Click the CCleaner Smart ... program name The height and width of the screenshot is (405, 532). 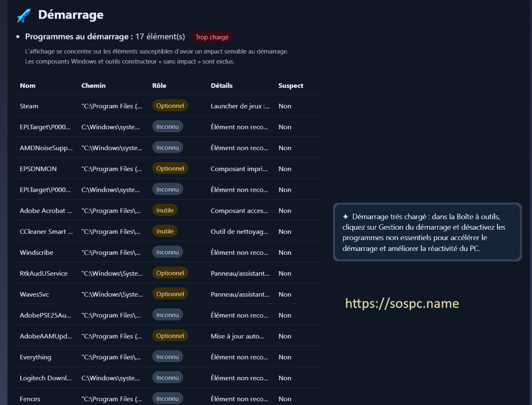tap(46, 231)
